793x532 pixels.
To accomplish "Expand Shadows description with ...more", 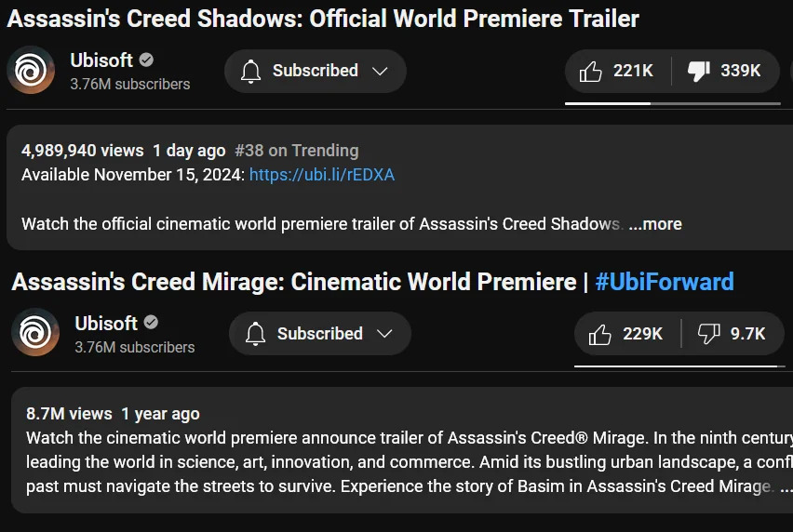I will [x=655, y=224].
